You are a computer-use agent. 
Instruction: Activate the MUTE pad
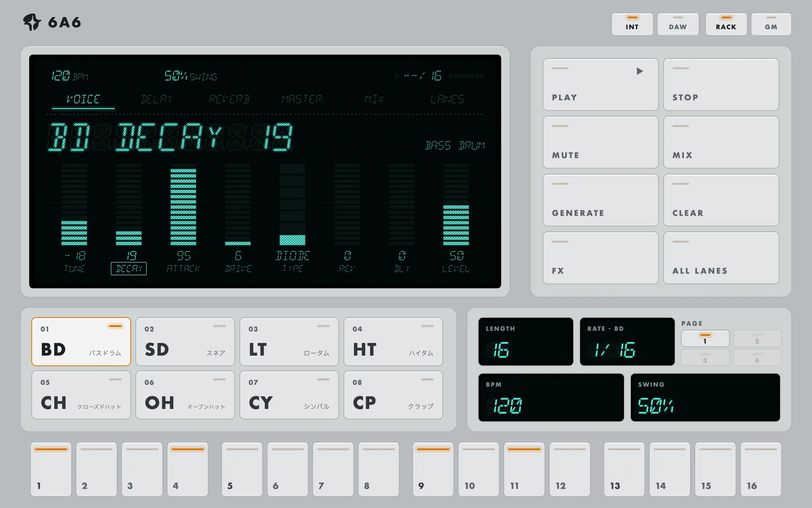(x=600, y=143)
